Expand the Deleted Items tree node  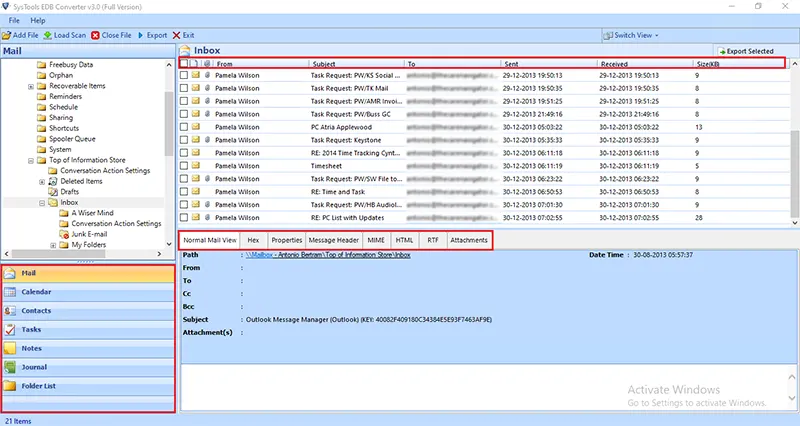click(x=42, y=182)
